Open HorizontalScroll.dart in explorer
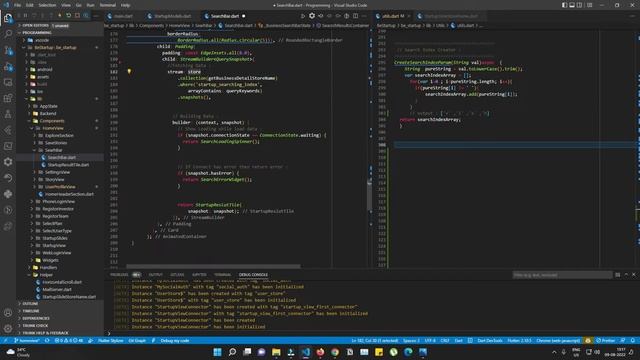640x360 pixels. coord(60,282)
